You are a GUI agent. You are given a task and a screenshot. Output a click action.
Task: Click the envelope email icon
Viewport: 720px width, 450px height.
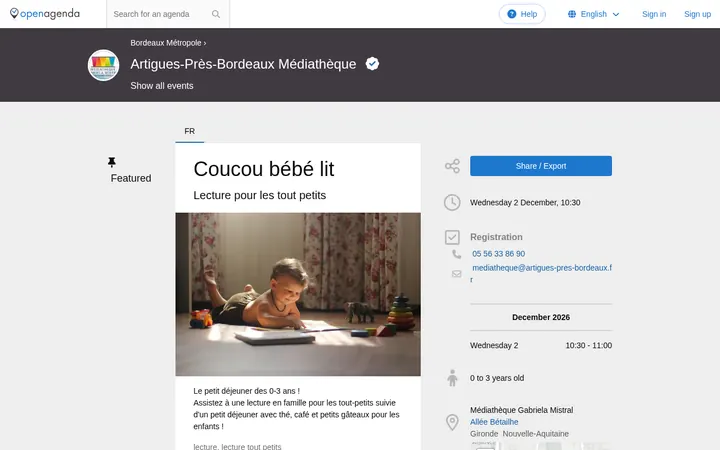pyautogui.click(x=456, y=274)
